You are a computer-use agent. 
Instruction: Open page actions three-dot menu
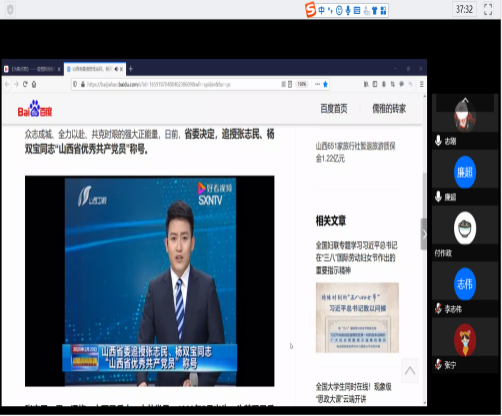(x=317, y=84)
